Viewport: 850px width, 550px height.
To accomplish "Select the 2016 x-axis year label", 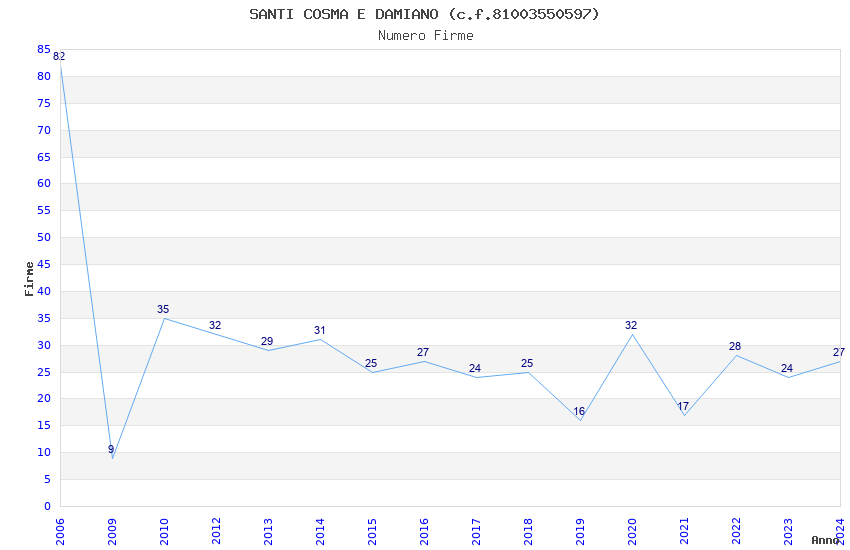I will coord(424,532).
